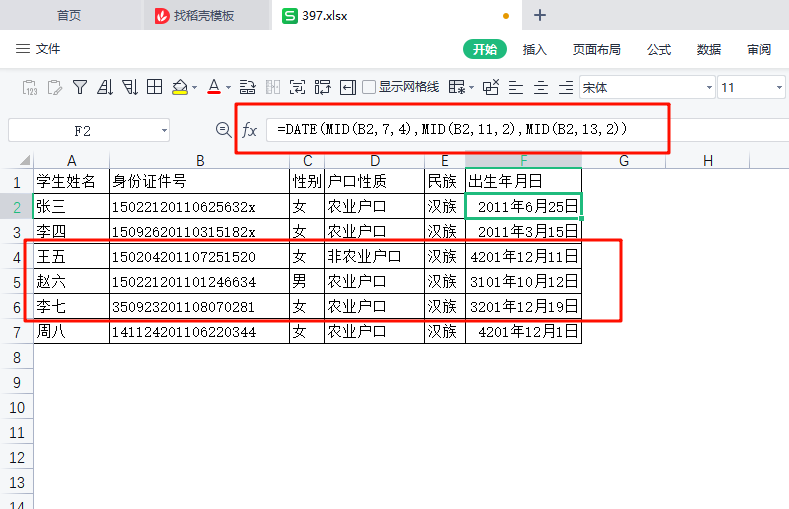Click the rows and columns icon

pyautogui.click(x=323, y=88)
